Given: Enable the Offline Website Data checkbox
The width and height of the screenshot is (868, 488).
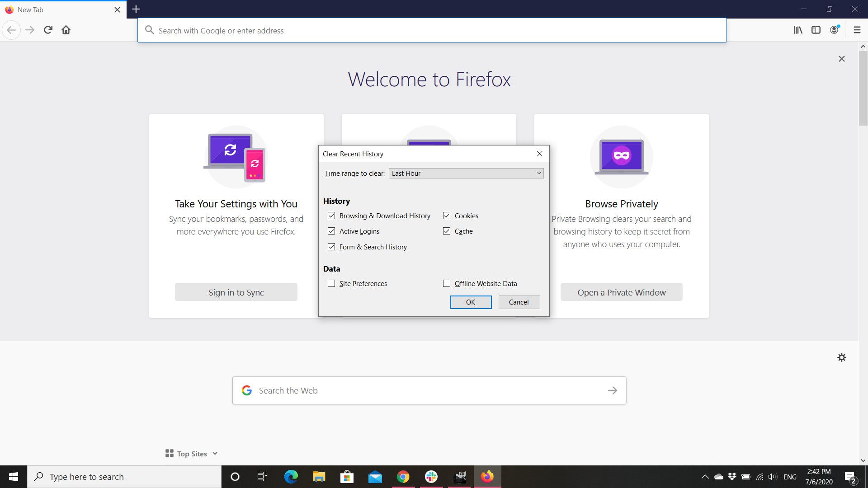Looking at the screenshot, I should pos(447,283).
